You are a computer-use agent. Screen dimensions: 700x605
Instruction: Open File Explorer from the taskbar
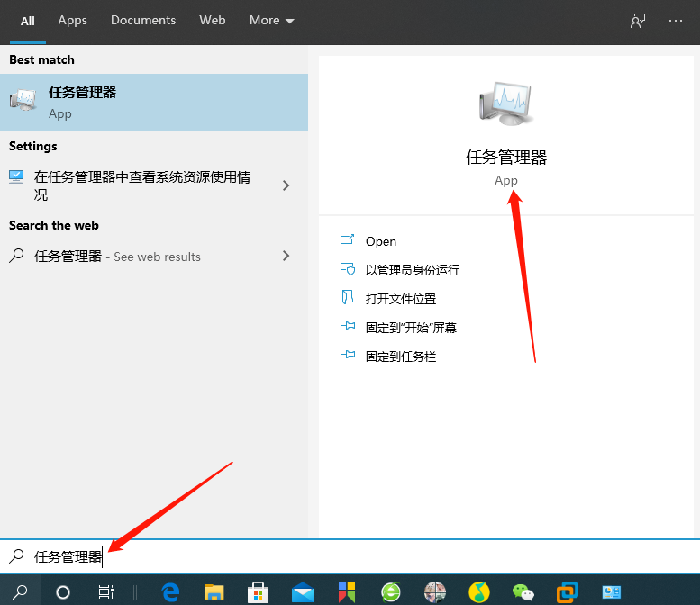[214, 591]
